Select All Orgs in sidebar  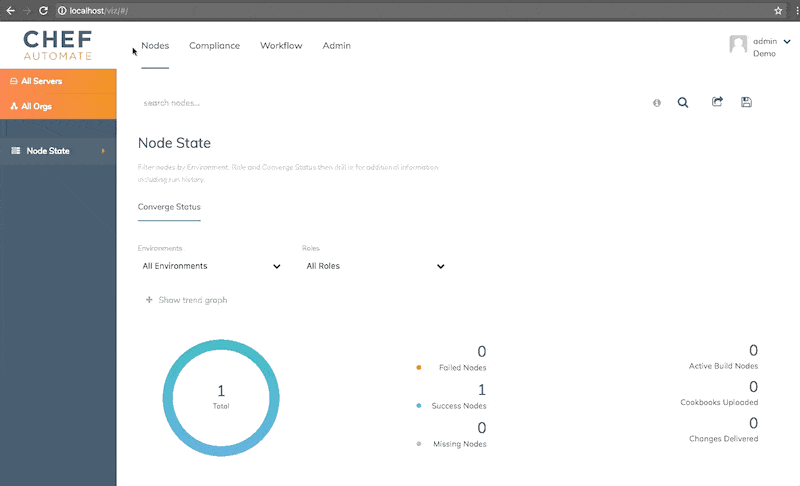coord(36,106)
